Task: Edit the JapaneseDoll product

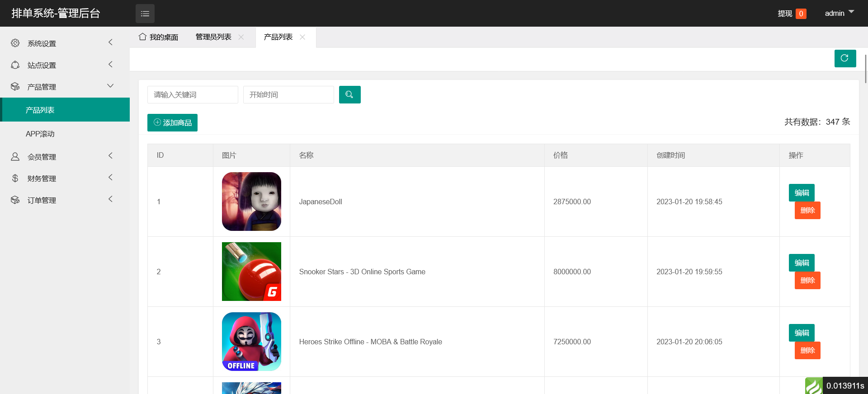Action: click(802, 192)
